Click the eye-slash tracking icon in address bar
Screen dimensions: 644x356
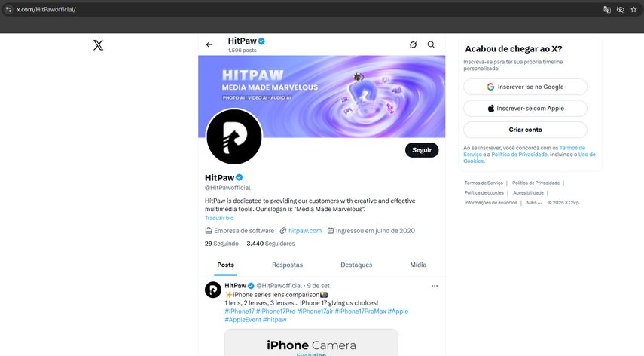coord(620,10)
